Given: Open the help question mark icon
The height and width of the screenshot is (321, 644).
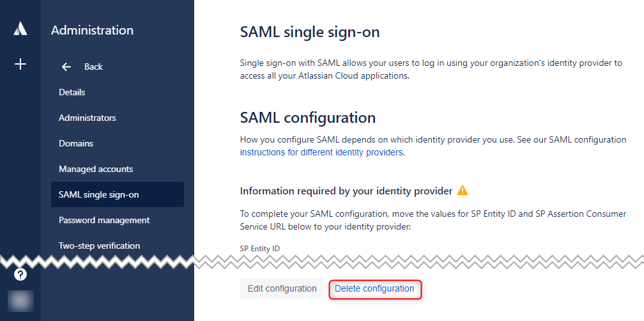Looking at the screenshot, I should click(20, 274).
